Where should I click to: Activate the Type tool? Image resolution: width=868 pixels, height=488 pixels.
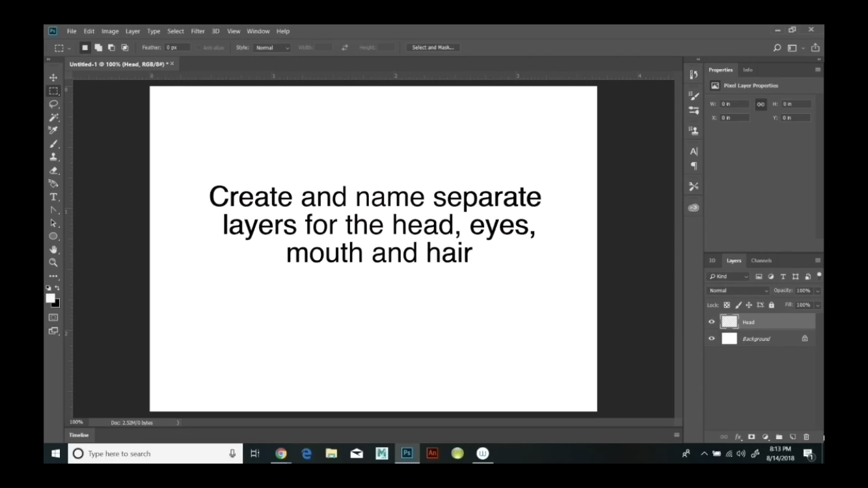(x=54, y=197)
